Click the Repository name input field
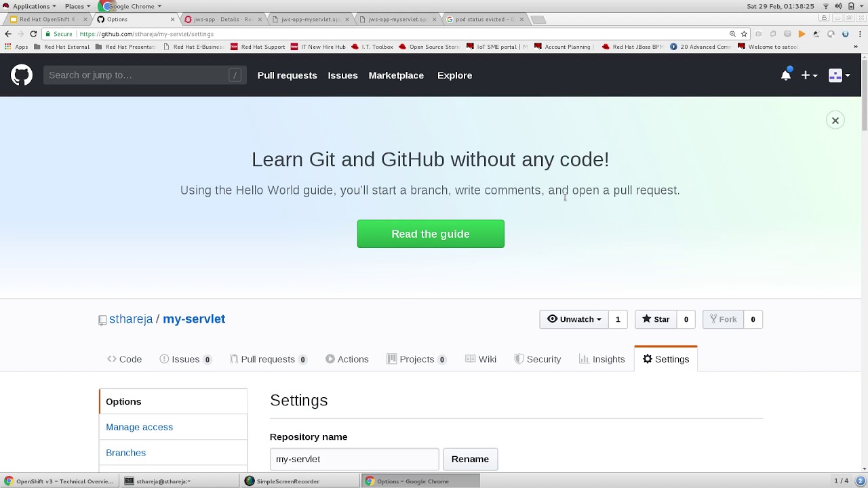Screen dimensions: 868x488 point(354,459)
